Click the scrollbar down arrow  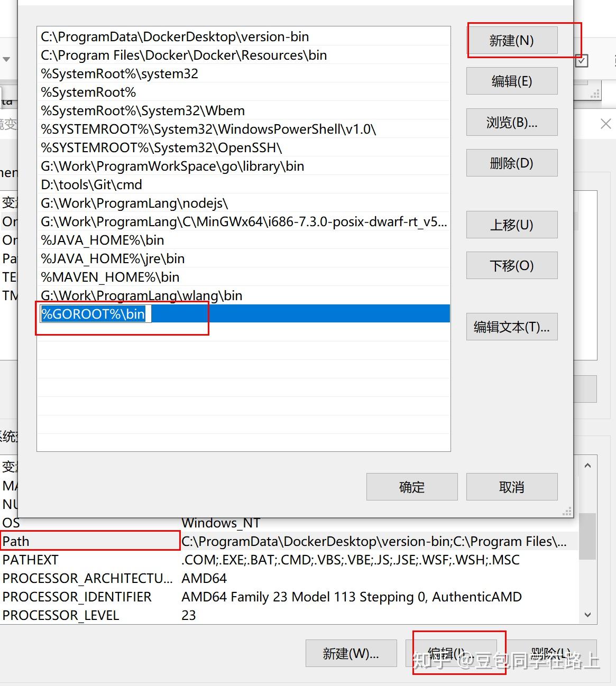587,615
